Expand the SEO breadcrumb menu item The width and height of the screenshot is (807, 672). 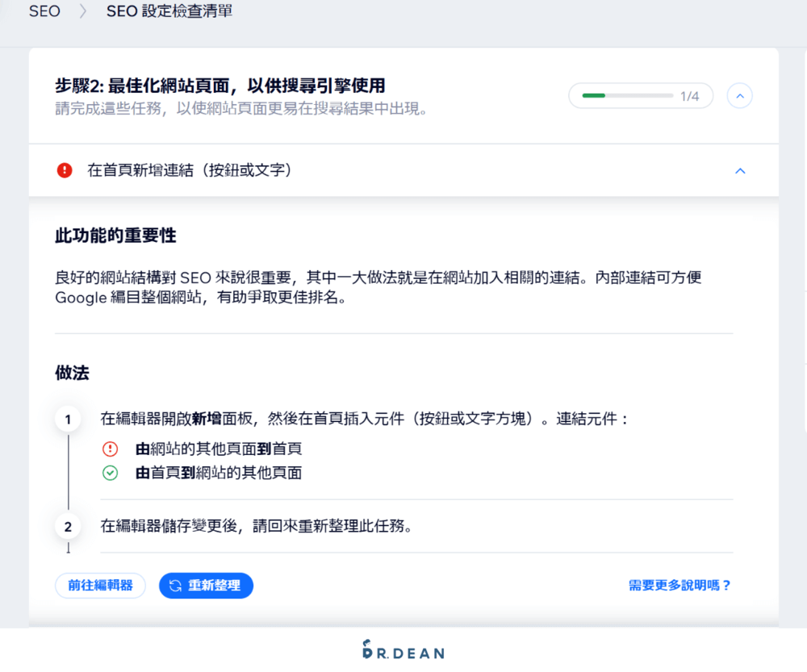[x=44, y=10]
